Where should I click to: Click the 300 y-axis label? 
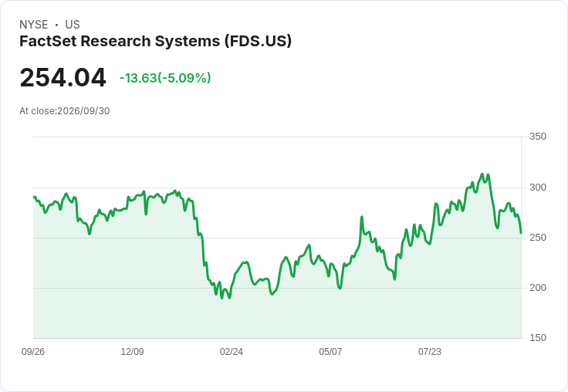tap(538, 188)
